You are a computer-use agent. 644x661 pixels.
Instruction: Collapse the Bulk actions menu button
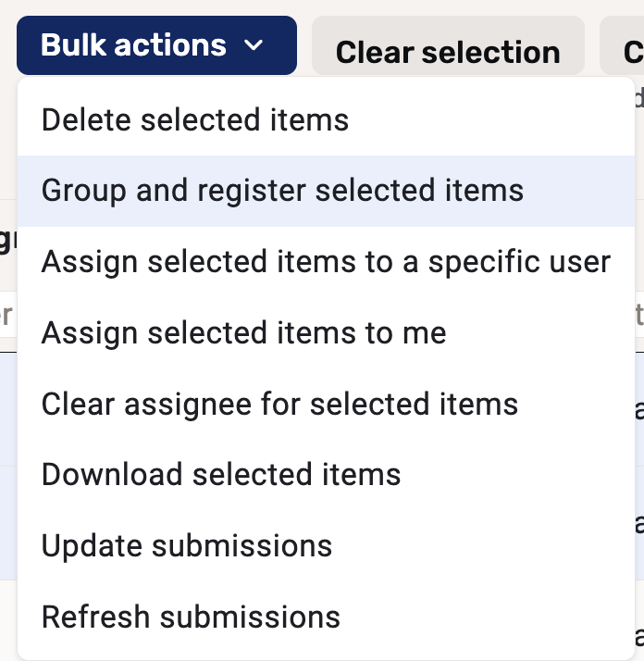coord(156,45)
